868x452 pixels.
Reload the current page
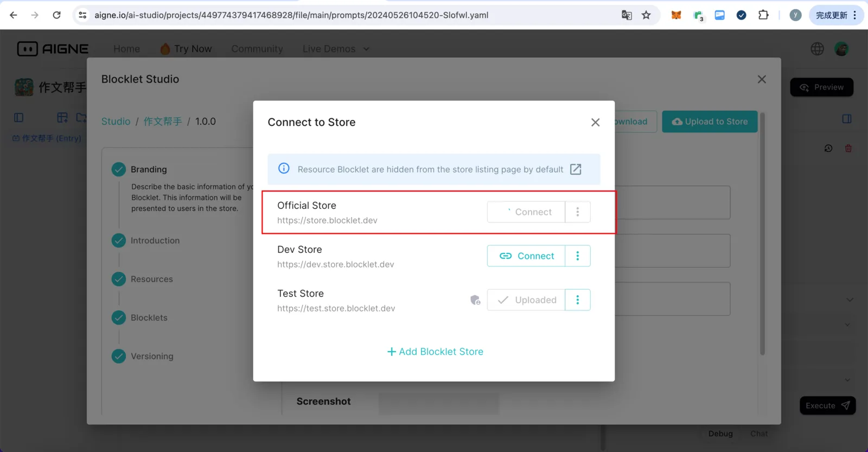click(x=56, y=15)
